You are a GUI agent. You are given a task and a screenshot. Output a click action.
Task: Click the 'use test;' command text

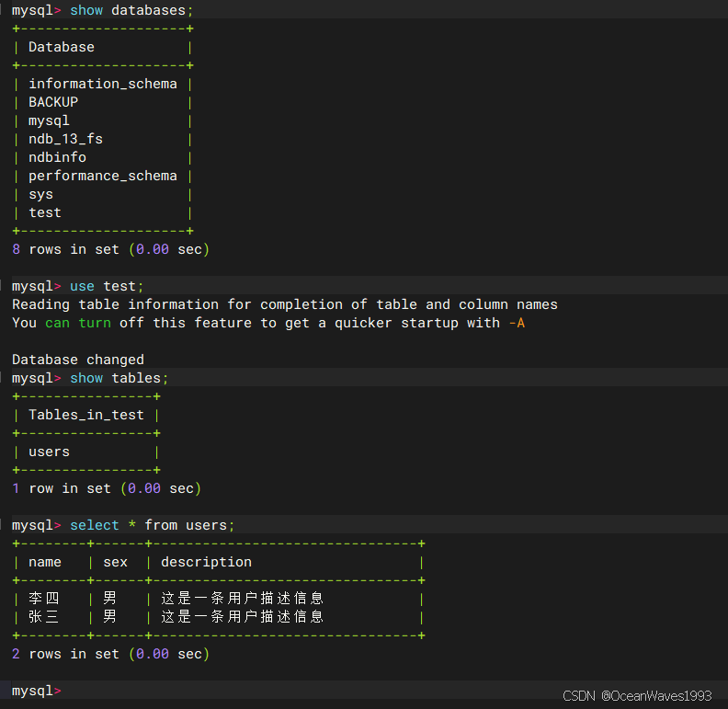[107, 286]
